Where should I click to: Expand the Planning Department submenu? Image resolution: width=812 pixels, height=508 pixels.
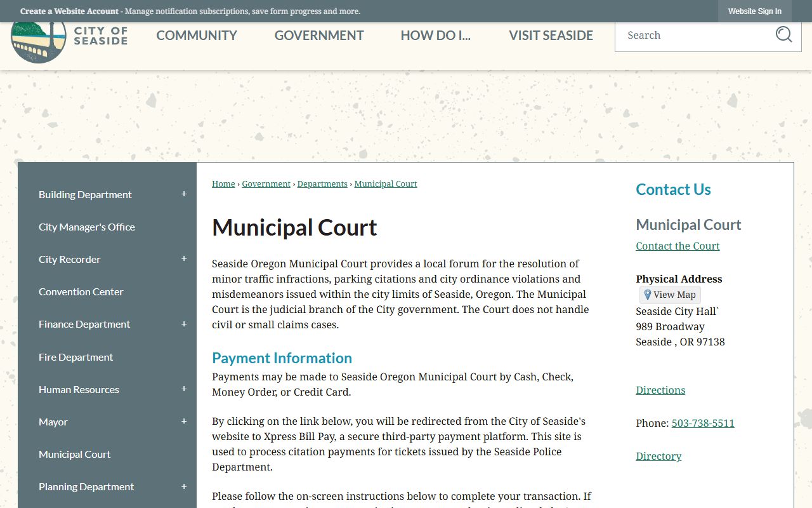(184, 486)
